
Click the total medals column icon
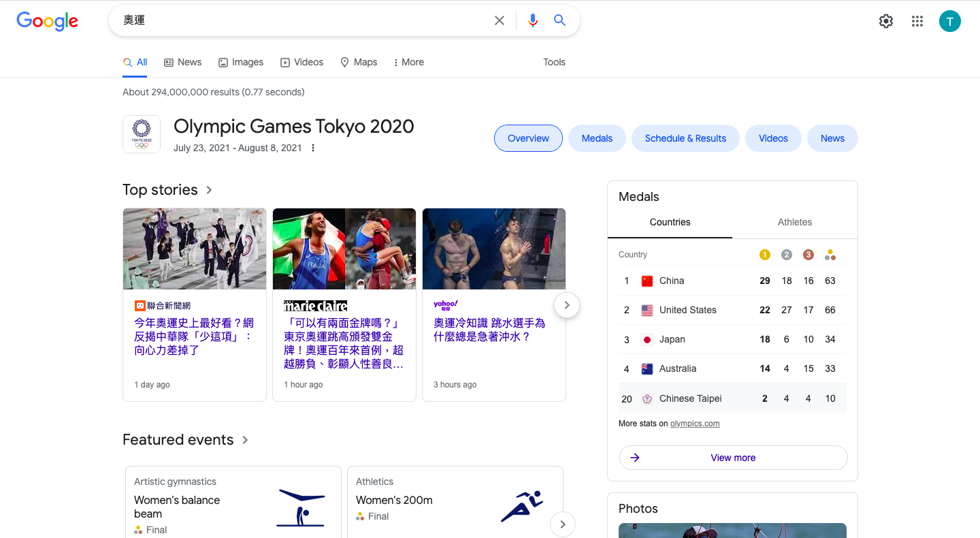[830, 255]
